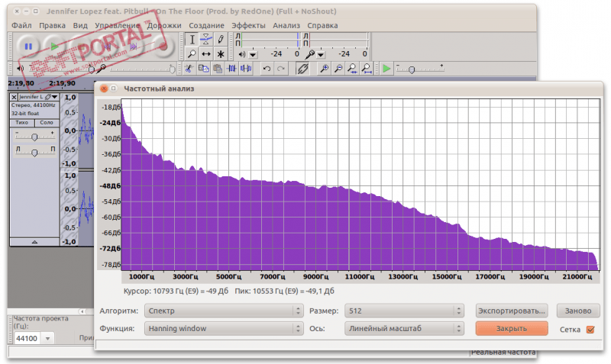611x364 pixels.
Task: Click the Экспортировать... button
Action: point(512,311)
